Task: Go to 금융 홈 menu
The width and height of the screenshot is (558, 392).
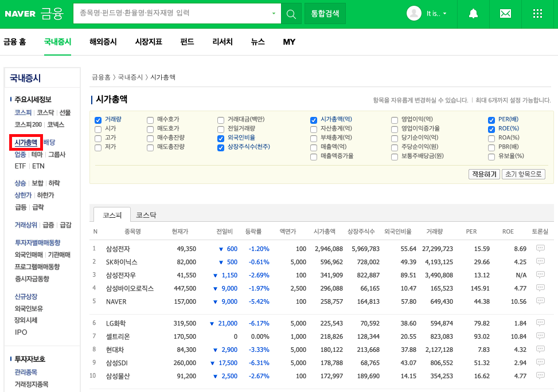Action: click(x=15, y=42)
